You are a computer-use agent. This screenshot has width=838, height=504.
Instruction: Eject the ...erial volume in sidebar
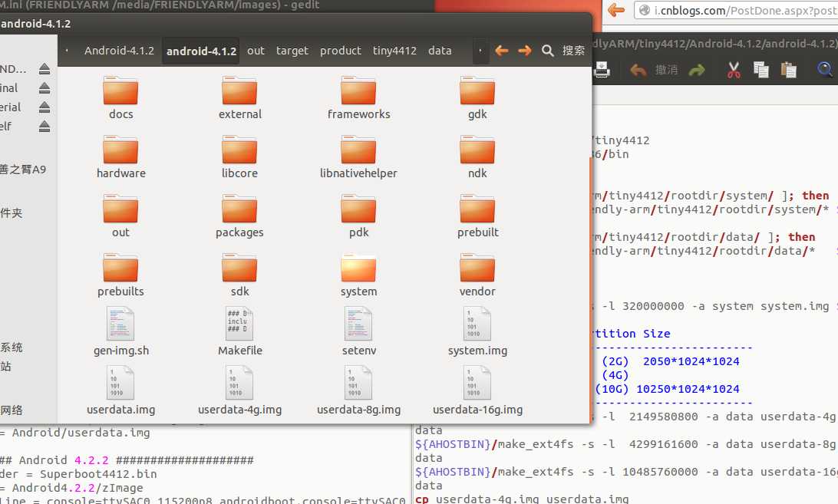(45, 107)
